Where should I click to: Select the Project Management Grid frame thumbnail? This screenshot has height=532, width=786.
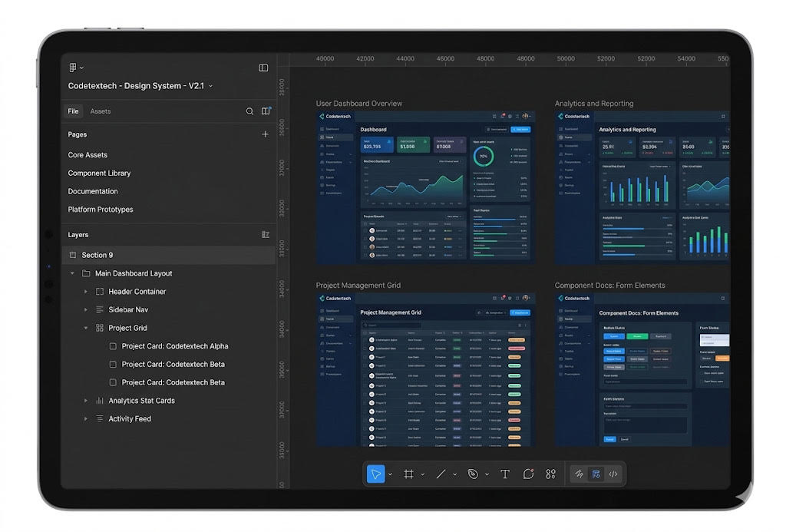pos(425,369)
